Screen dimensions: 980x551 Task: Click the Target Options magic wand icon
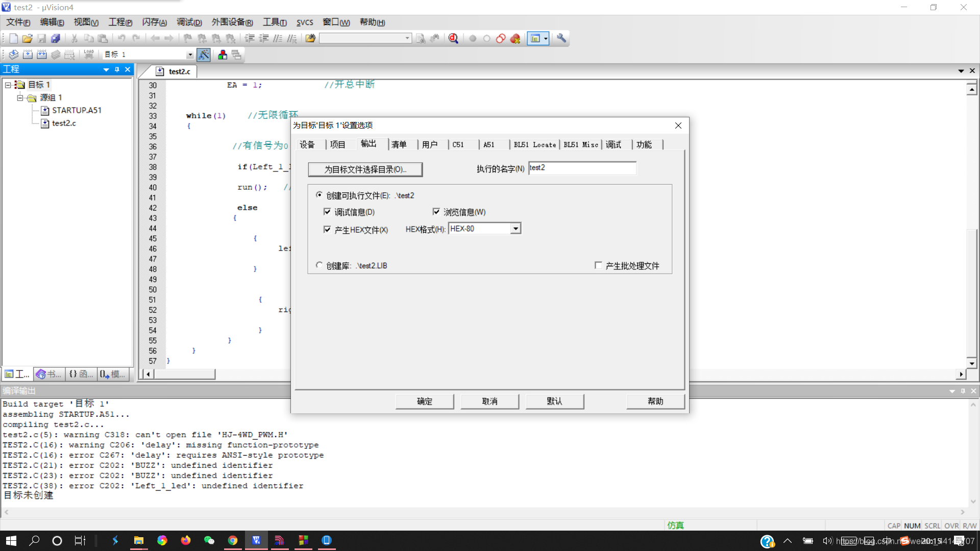pos(204,55)
